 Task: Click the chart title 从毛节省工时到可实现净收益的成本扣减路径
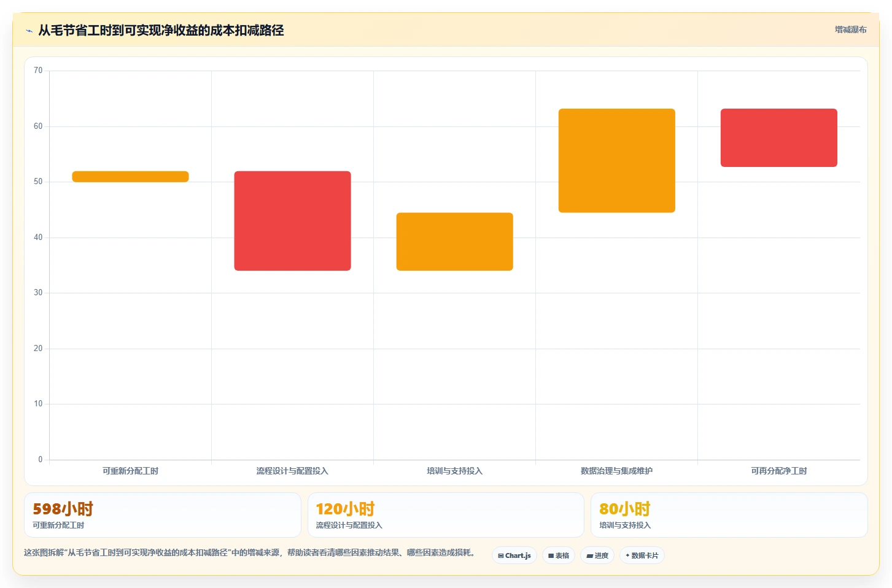[x=161, y=30]
